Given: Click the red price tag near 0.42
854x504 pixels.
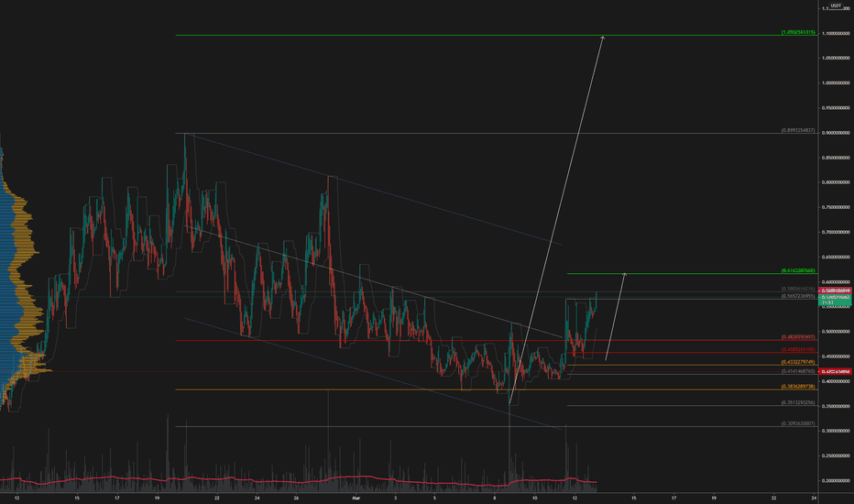Looking at the screenshot, I should (836, 372).
